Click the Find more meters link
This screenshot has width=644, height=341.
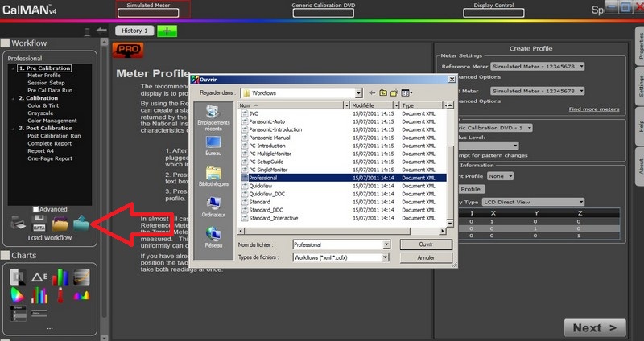click(x=594, y=109)
